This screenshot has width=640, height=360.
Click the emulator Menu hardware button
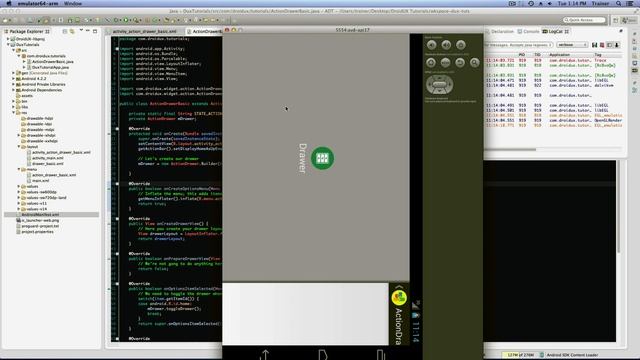click(445, 62)
